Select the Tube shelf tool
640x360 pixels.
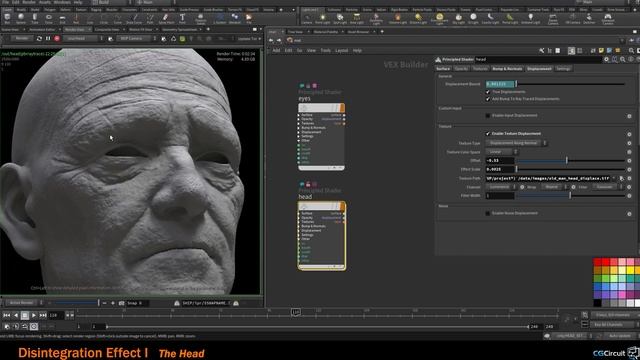click(35, 18)
